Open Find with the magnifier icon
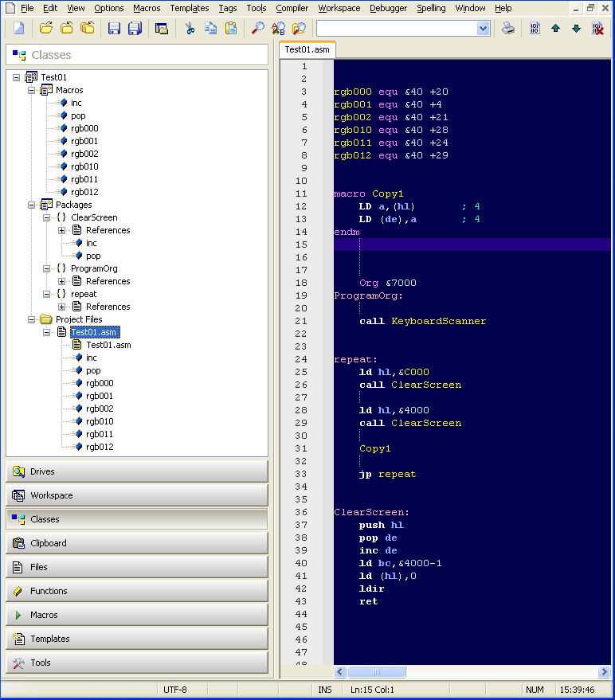The image size is (615, 700). tap(257, 29)
